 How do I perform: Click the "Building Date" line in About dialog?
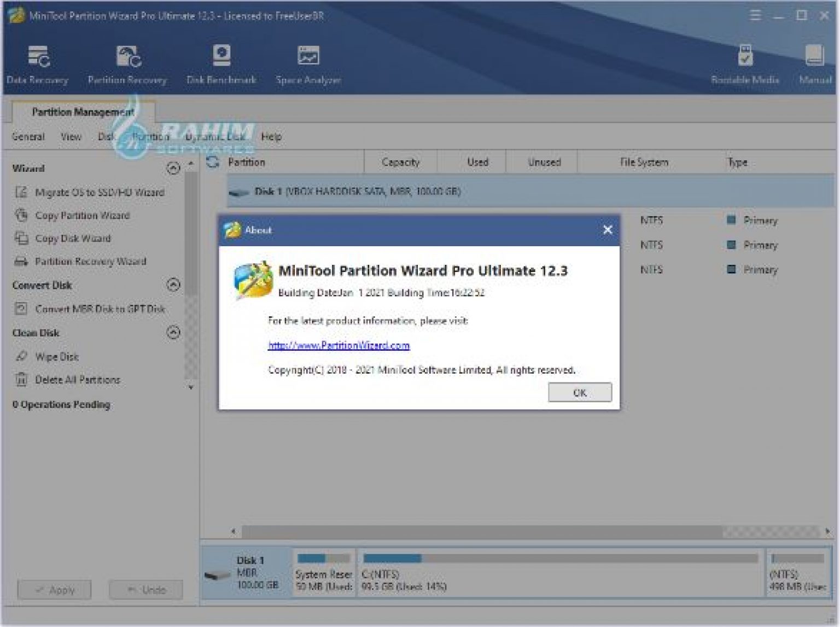point(381,293)
